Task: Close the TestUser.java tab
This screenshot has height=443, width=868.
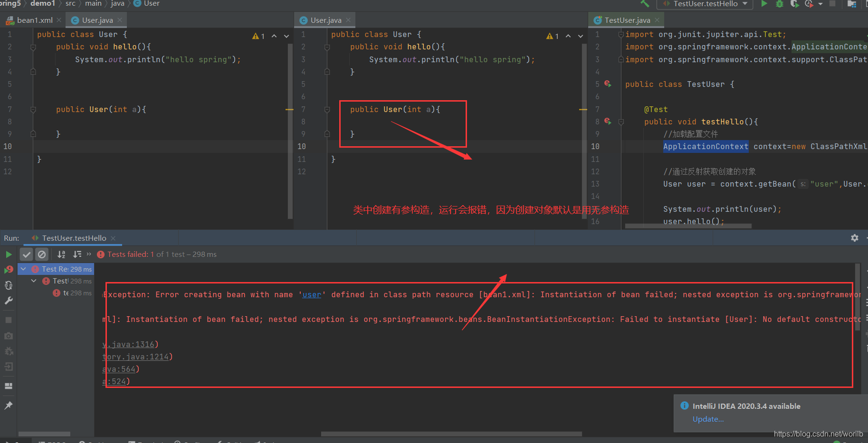Action: point(657,20)
